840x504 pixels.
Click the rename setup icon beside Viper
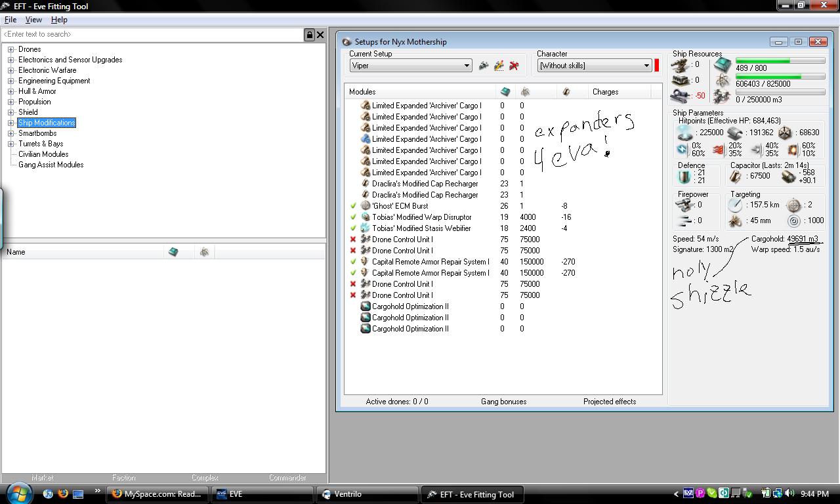484,66
